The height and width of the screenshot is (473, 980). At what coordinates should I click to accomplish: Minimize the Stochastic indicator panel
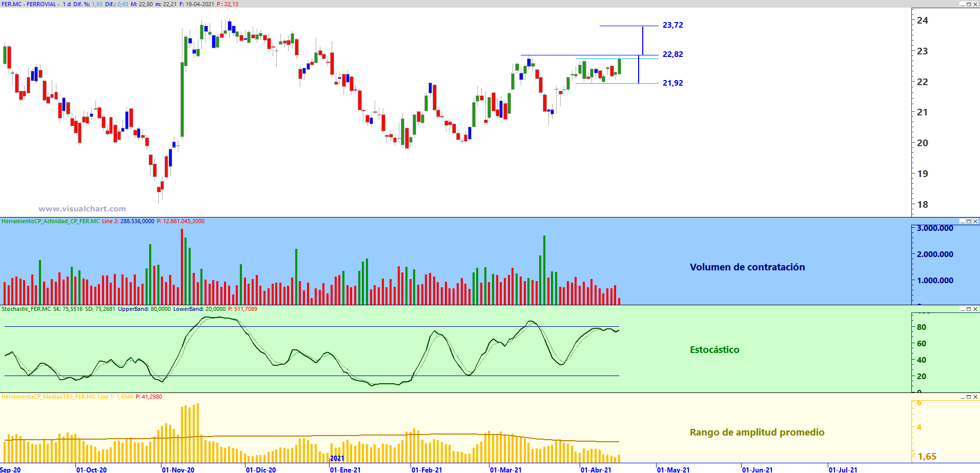pyautogui.click(x=962, y=309)
